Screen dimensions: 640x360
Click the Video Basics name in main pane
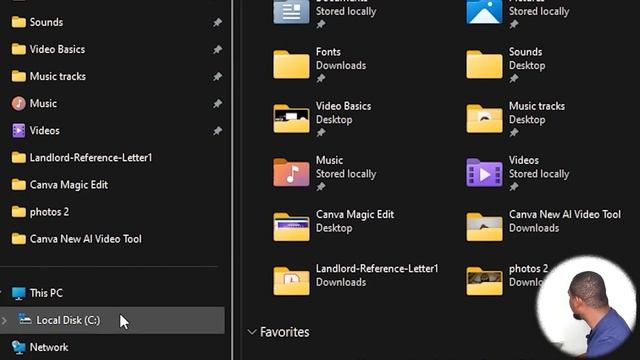point(343,106)
